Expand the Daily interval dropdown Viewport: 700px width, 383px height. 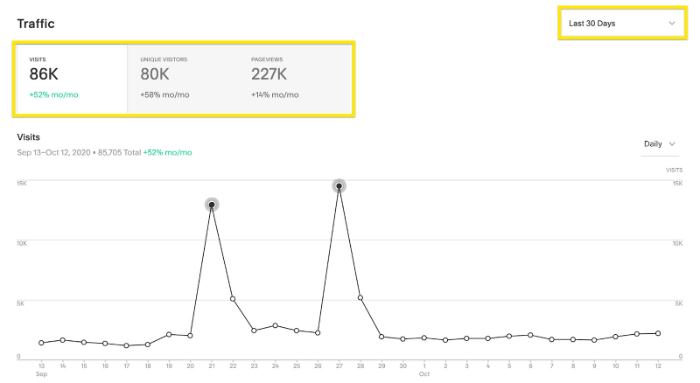coord(659,144)
